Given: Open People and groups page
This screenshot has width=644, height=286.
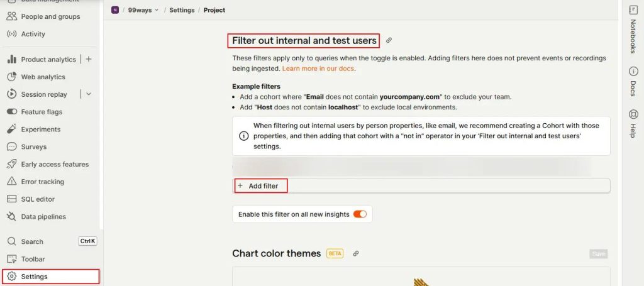Looking at the screenshot, I should [50, 16].
